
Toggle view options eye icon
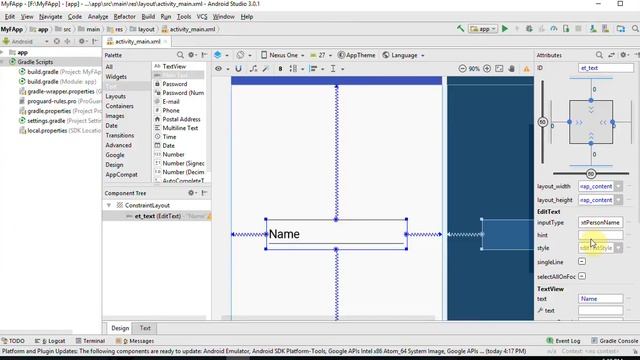(218, 69)
